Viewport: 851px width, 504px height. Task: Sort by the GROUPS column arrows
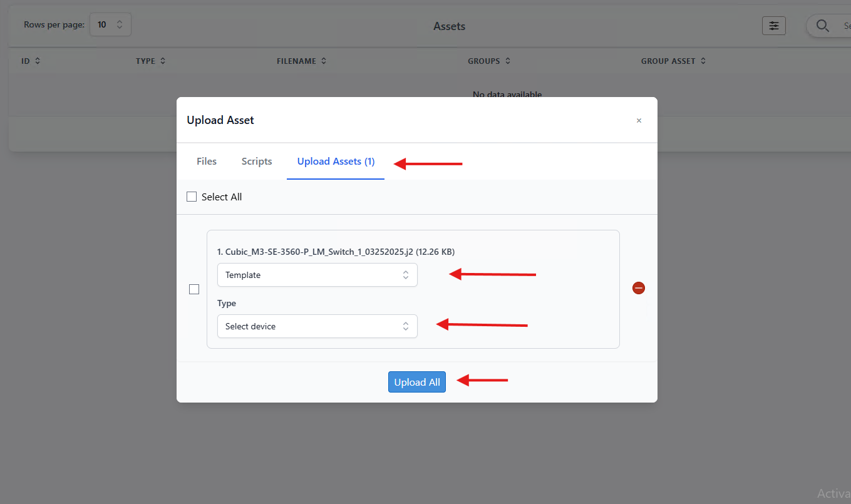(x=508, y=61)
